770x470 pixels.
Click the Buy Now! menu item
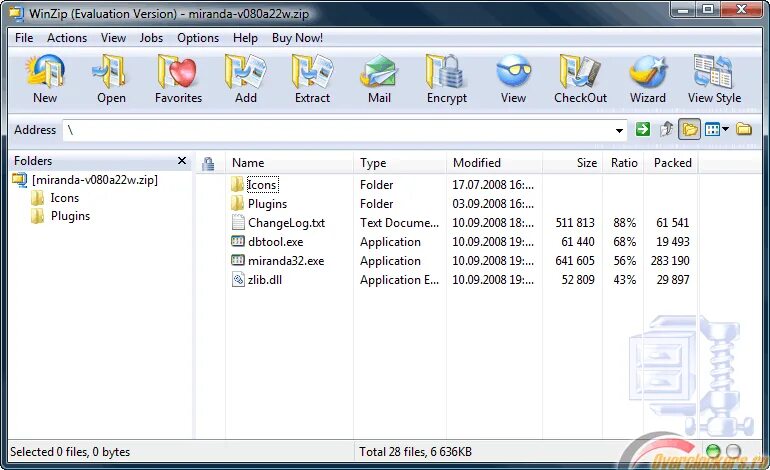(x=297, y=38)
